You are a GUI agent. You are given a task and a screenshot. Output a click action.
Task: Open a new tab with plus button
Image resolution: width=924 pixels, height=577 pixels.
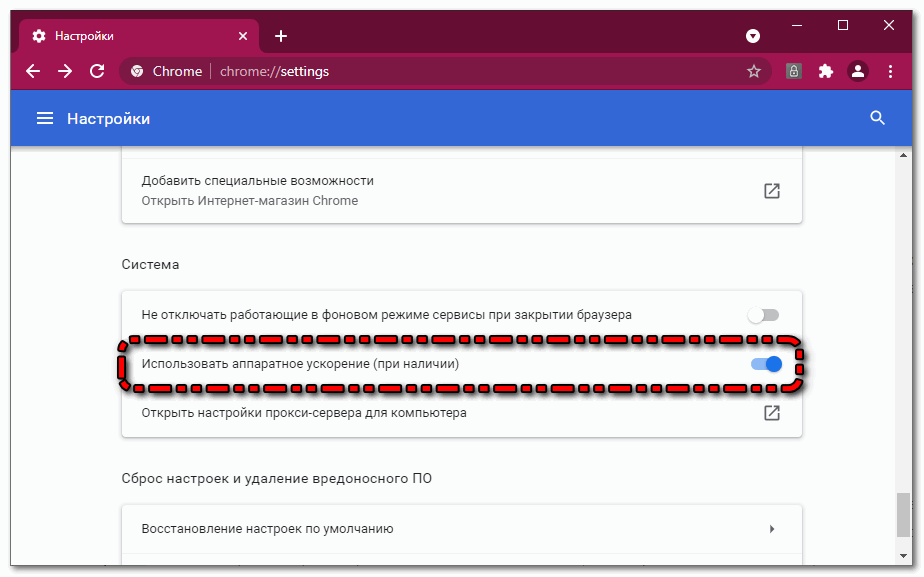pyautogui.click(x=281, y=36)
